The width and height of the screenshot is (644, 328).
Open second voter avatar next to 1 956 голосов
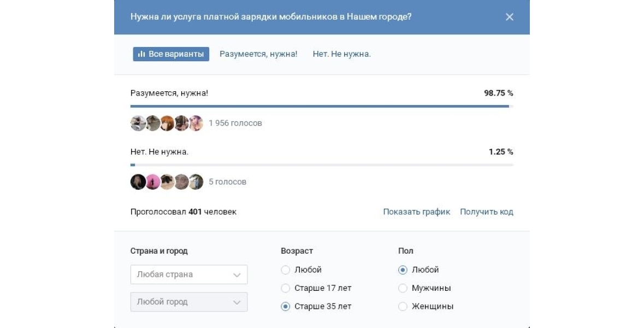coord(153,123)
